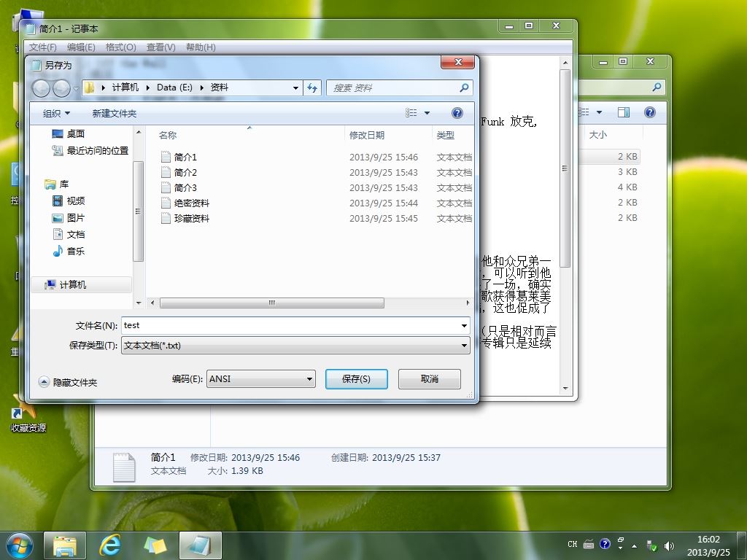Click CH language indicator in tray
The width and height of the screenshot is (747, 560).
click(x=572, y=544)
